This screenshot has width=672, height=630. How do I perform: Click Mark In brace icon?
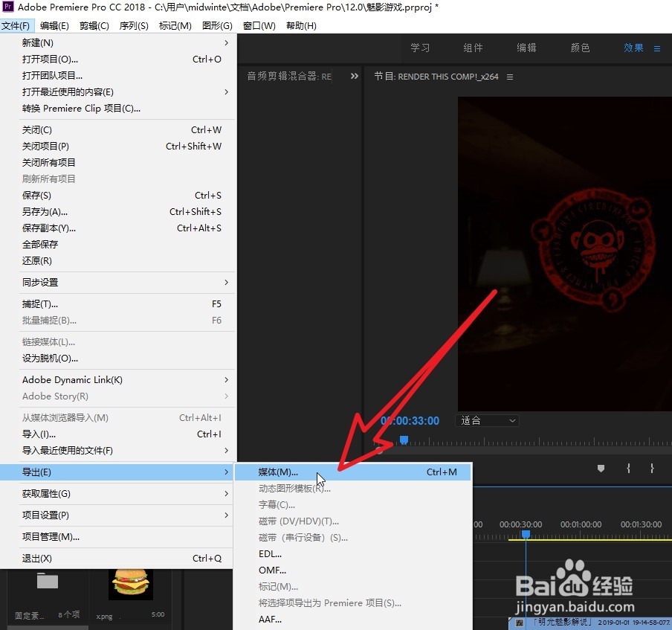tap(628, 469)
